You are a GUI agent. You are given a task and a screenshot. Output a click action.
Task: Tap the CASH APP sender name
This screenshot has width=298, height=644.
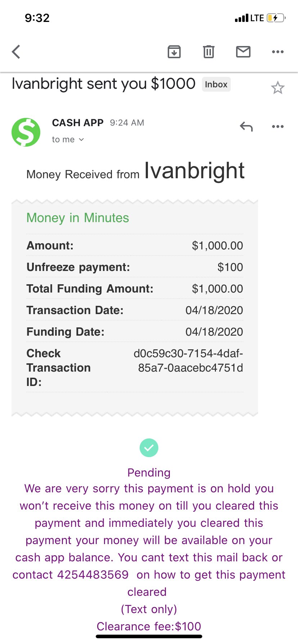[x=78, y=123]
